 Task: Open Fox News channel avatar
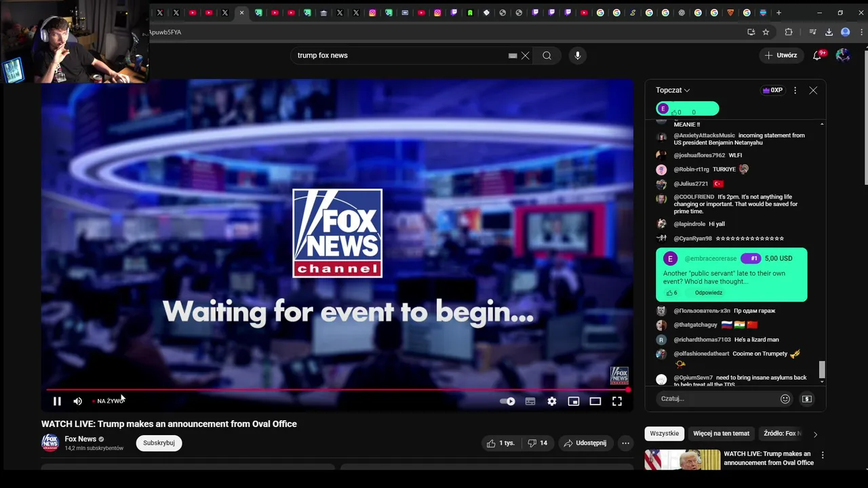tap(50, 443)
